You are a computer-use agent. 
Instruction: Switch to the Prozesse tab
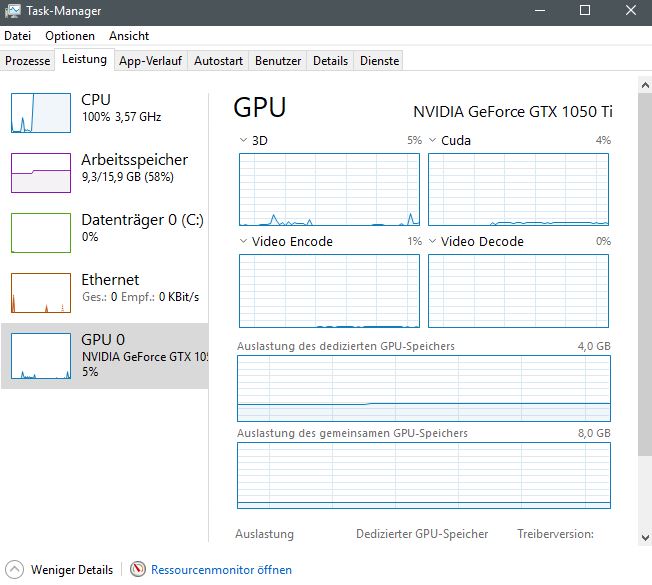(28, 61)
